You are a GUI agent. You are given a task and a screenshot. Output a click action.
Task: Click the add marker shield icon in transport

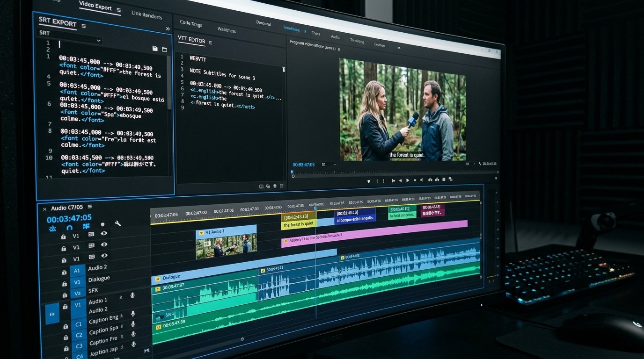pos(369,180)
